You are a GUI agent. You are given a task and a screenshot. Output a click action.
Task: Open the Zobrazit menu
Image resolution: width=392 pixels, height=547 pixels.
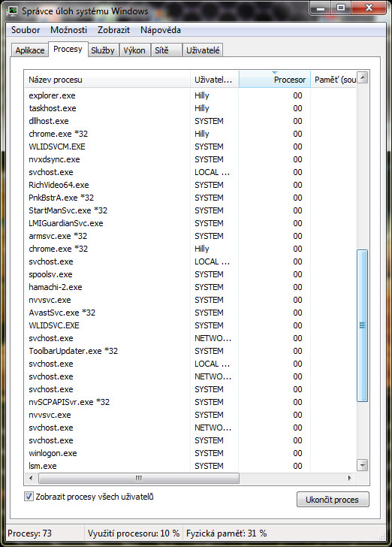(113, 30)
